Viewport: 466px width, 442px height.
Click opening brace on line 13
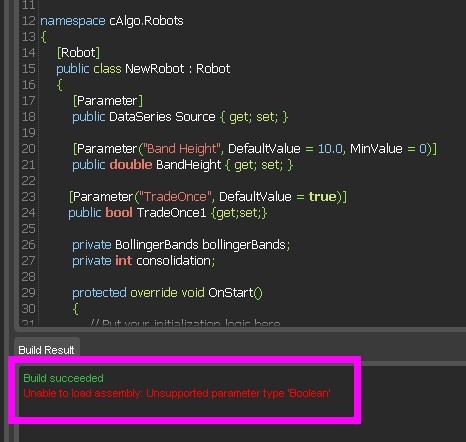tap(43, 37)
